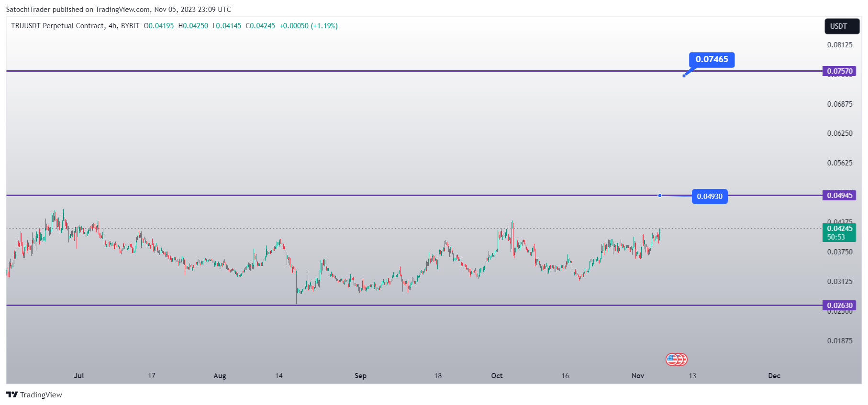The image size is (868, 405).
Task: Click the Oct label on time axis
Action: pyautogui.click(x=497, y=376)
